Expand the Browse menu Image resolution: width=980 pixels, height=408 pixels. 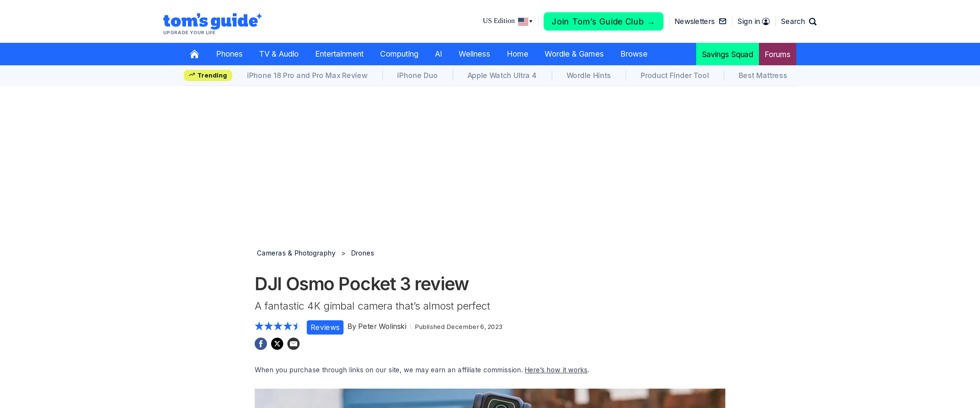coord(634,54)
